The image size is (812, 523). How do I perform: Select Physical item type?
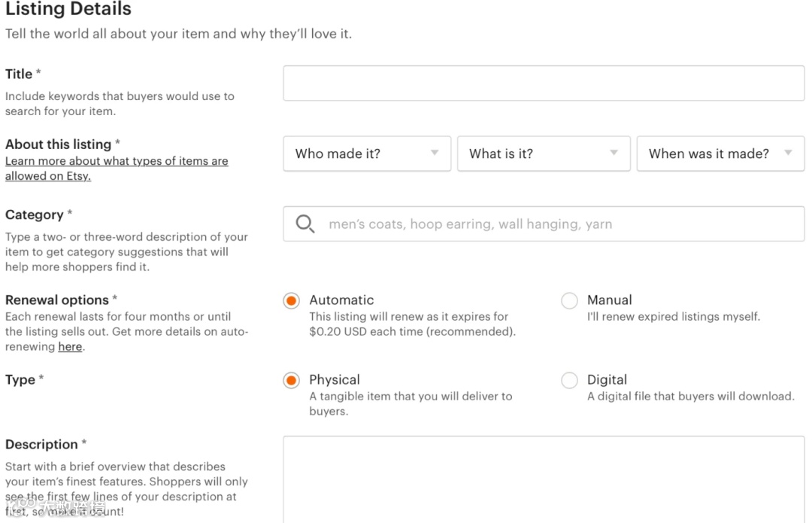pos(291,381)
